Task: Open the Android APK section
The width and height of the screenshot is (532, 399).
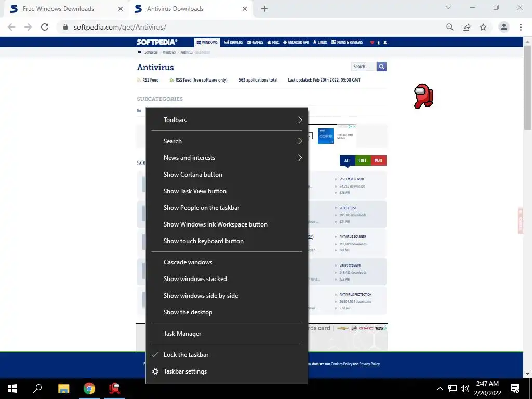Action: click(296, 43)
